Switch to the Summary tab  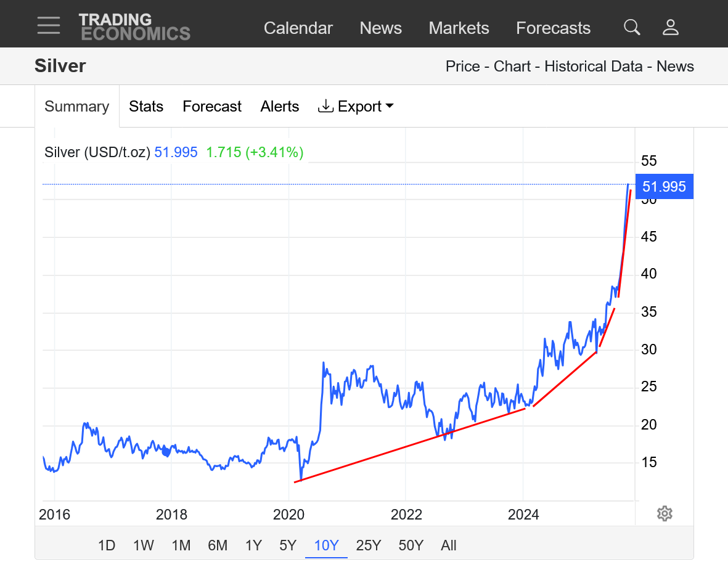click(x=77, y=107)
